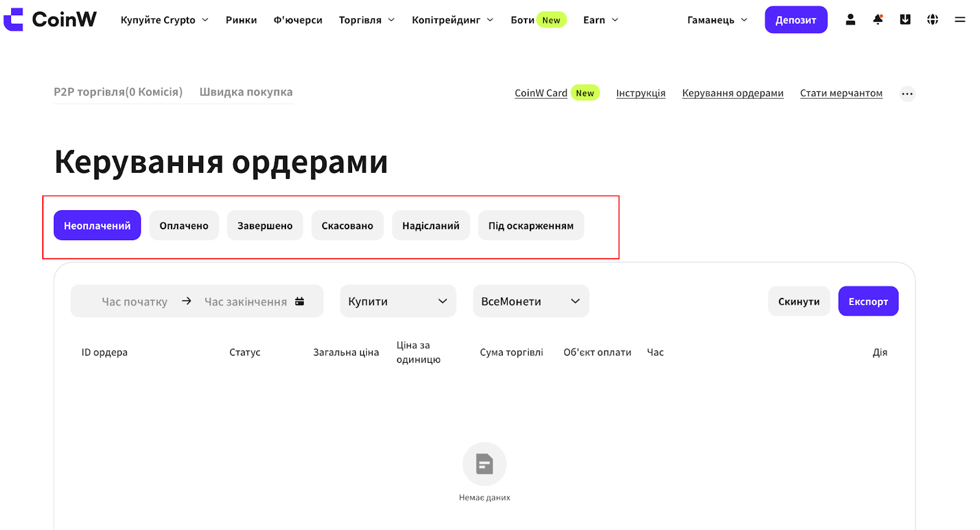
Task: Open the hamburger menu icon
Action: pos(960,20)
